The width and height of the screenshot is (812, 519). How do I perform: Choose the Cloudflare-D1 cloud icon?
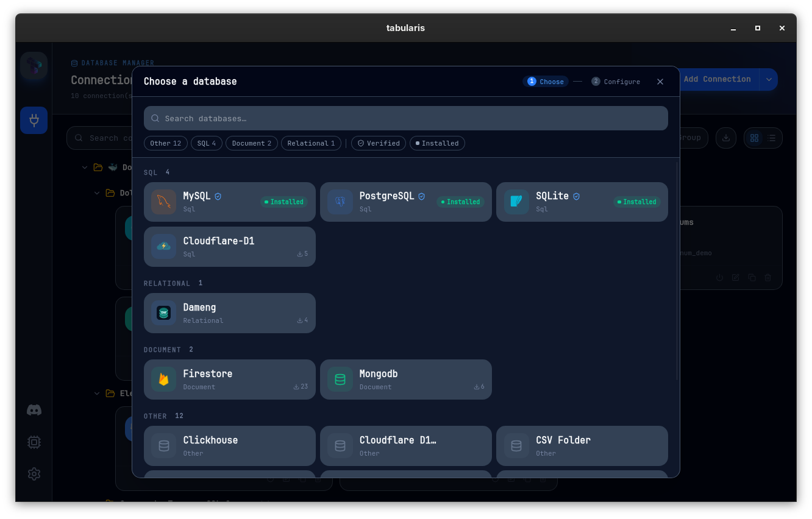pos(163,247)
